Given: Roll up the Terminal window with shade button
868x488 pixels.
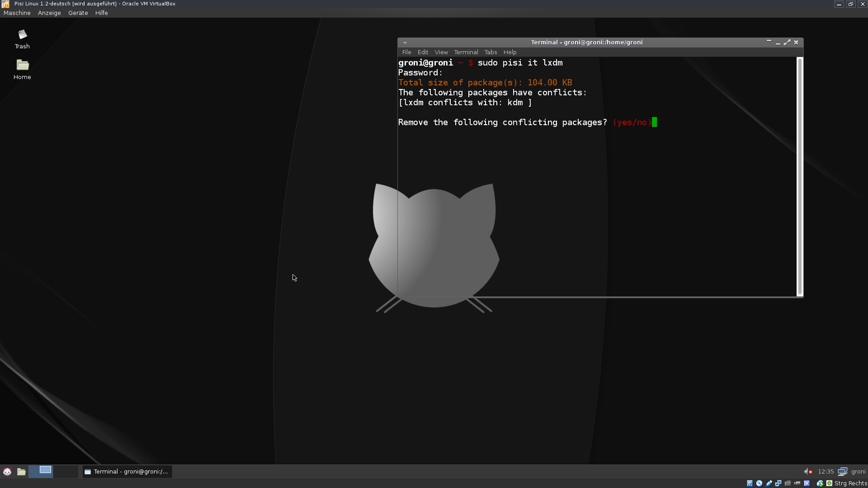Looking at the screenshot, I should click(x=769, y=41).
